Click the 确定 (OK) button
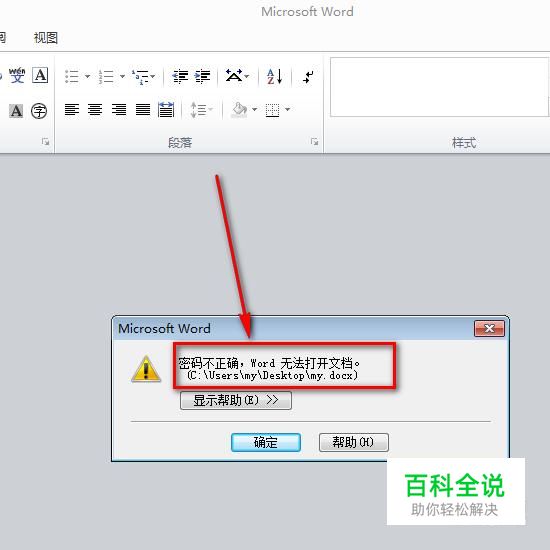 pos(266,442)
